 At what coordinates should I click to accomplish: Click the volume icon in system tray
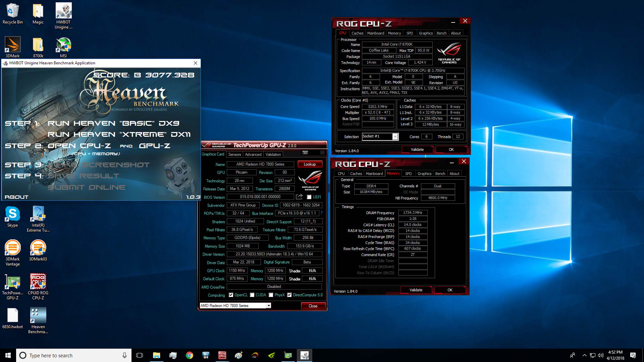click(x=600, y=355)
